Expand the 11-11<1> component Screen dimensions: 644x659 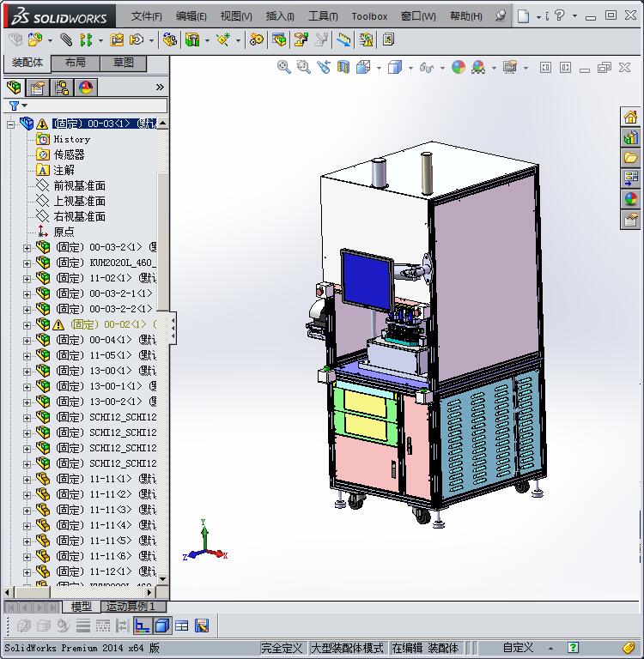pos(27,480)
